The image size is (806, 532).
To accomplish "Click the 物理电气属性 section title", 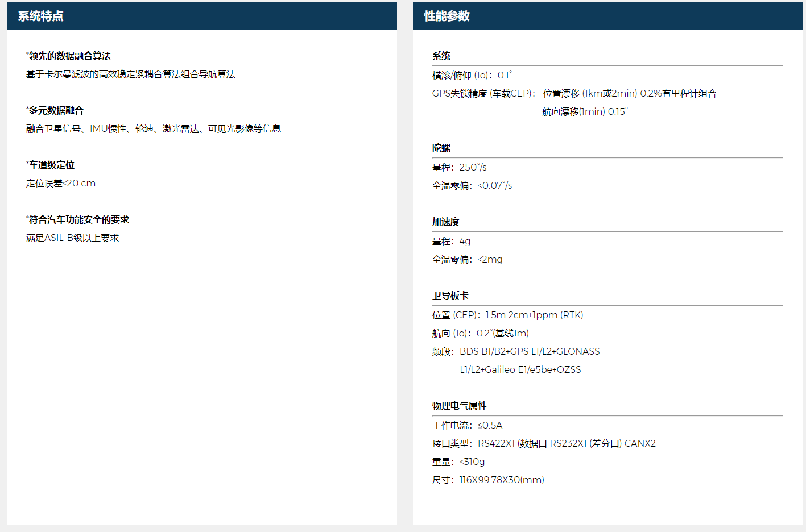I will [x=460, y=406].
